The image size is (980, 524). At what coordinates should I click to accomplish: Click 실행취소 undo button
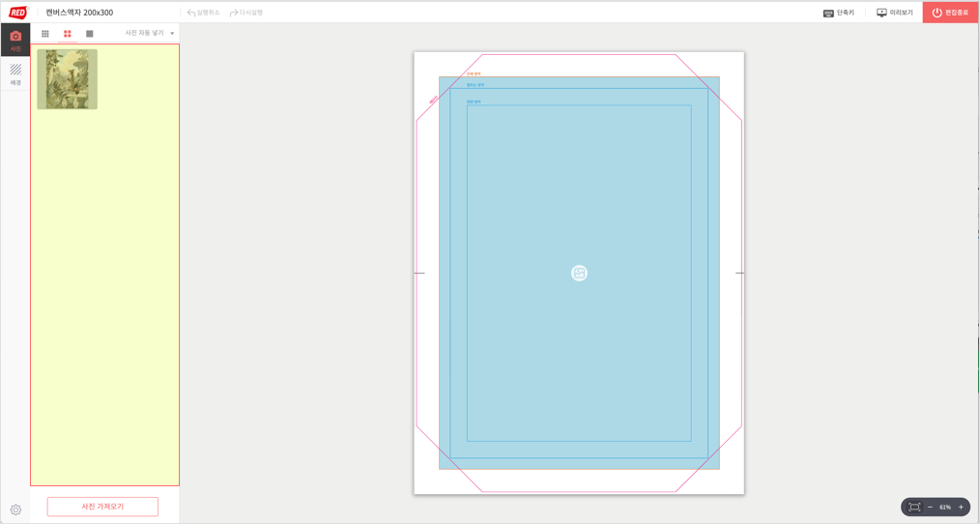[204, 13]
